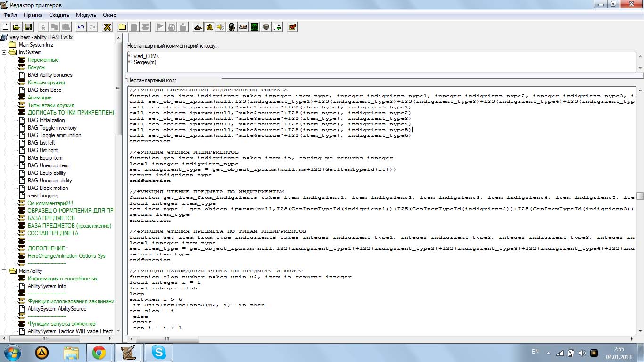Click the New Trigger page icon in toolbar
644x362 pixels.
pyautogui.click(x=134, y=27)
